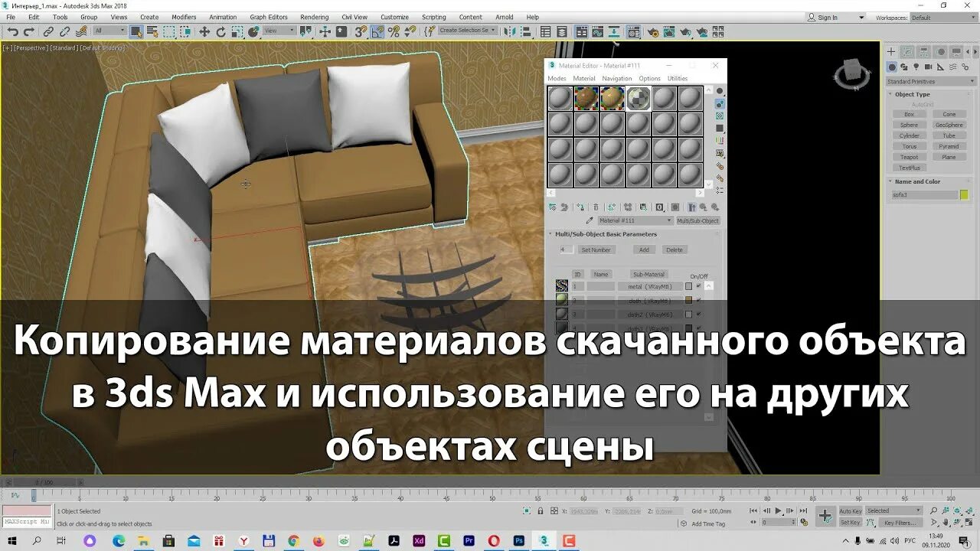Toggle Percent Snap in main toolbar
Viewport: 980px width, 551px height.
pyautogui.click(x=394, y=31)
